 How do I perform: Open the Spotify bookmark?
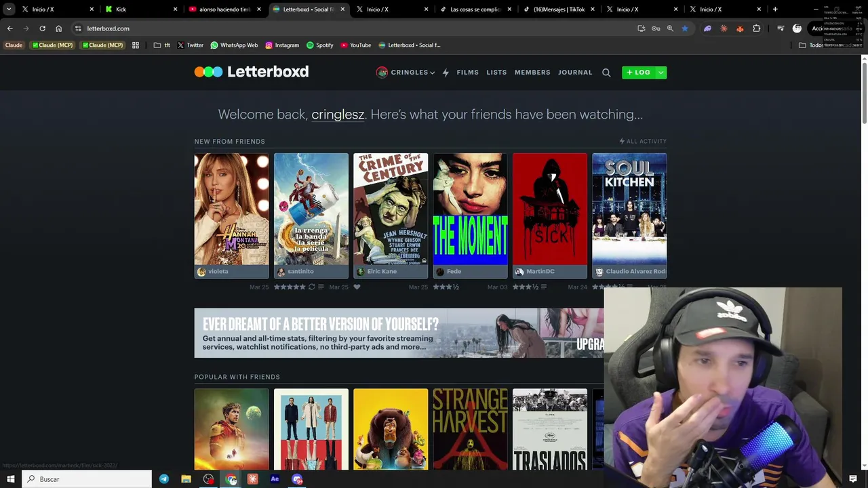tap(319, 45)
